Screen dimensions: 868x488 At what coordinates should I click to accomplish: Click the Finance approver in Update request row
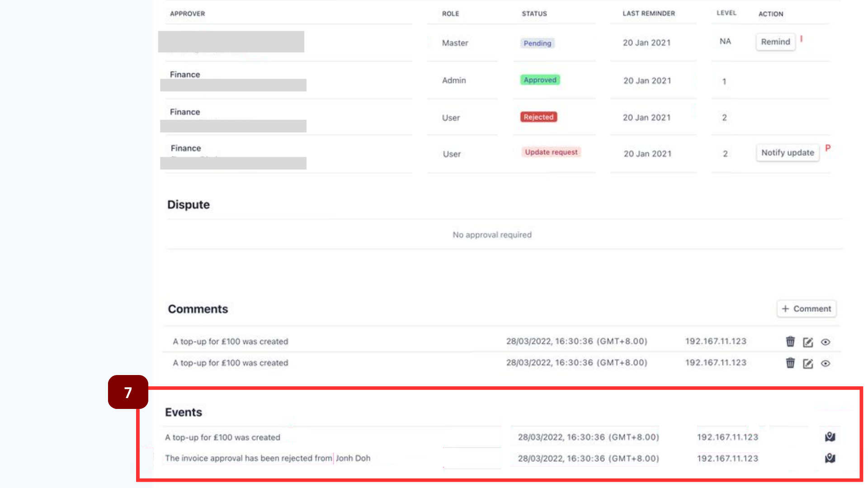coord(185,148)
